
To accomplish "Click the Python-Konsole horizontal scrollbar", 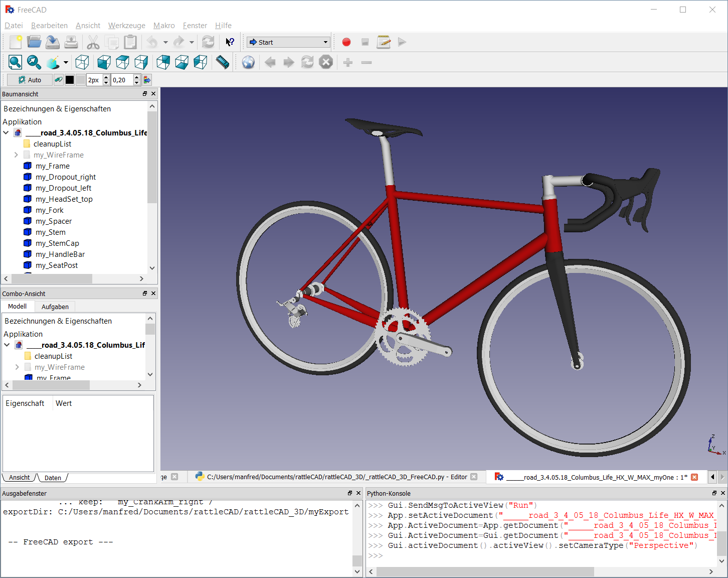I will pyautogui.click(x=485, y=572).
